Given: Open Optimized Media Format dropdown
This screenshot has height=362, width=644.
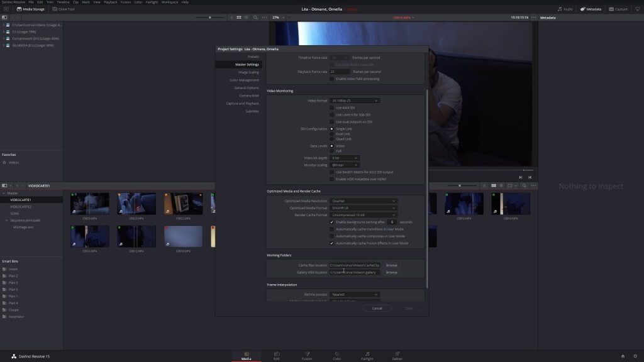Looking at the screenshot, I should click(363, 208).
